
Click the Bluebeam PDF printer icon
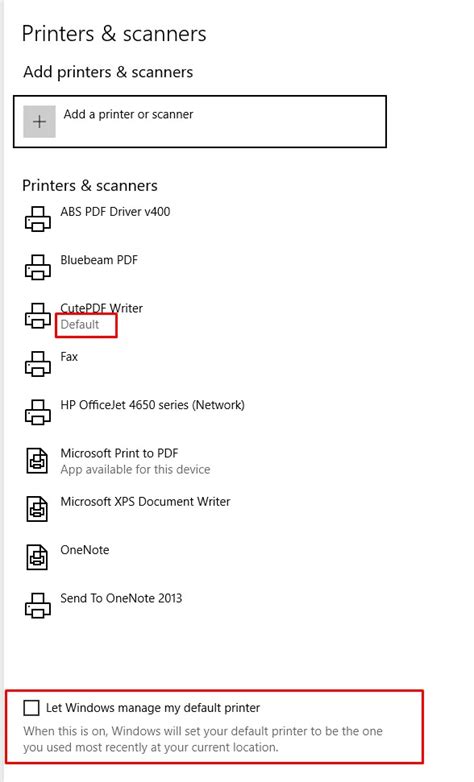point(38,267)
